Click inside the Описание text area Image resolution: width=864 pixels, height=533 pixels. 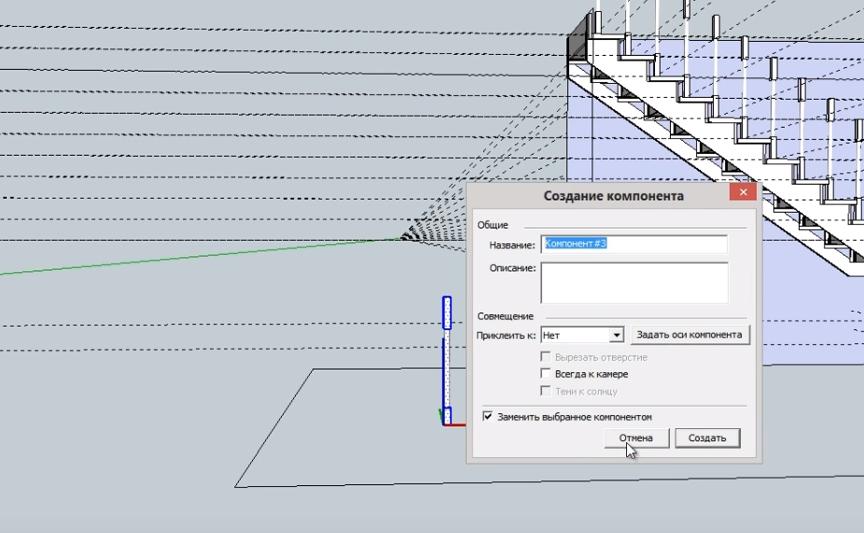[634, 282]
